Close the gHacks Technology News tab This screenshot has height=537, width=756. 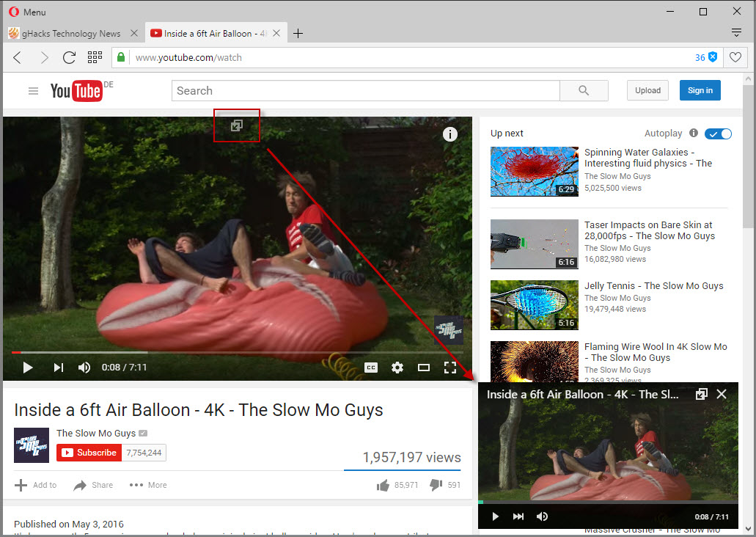click(x=134, y=33)
